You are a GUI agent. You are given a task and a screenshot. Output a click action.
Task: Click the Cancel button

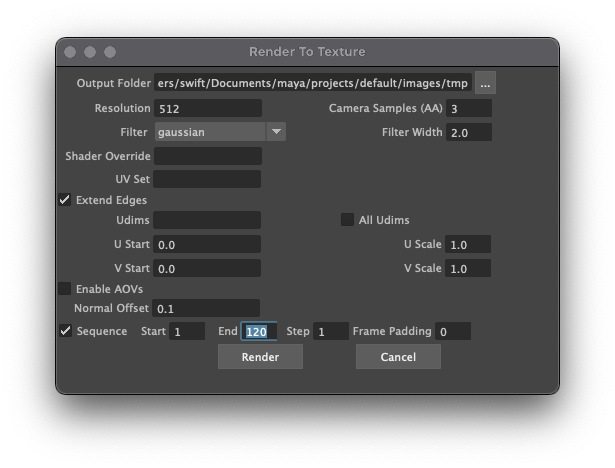[x=398, y=357]
